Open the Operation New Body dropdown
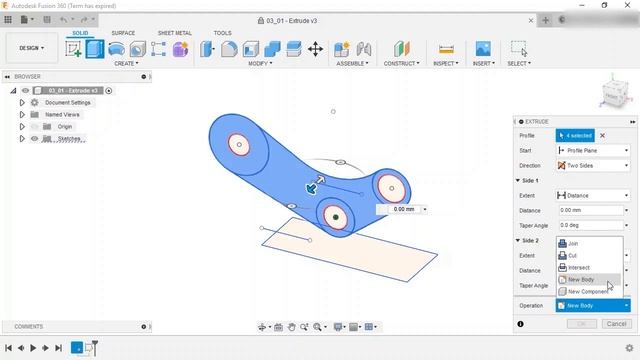Image resolution: width=640 pixels, height=360 pixels. click(593, 306)
